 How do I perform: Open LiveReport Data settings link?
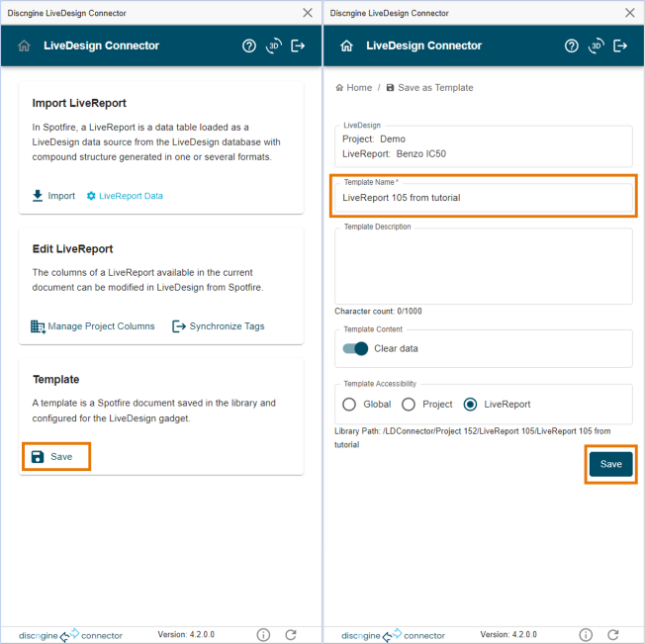[x=131, y=196]
